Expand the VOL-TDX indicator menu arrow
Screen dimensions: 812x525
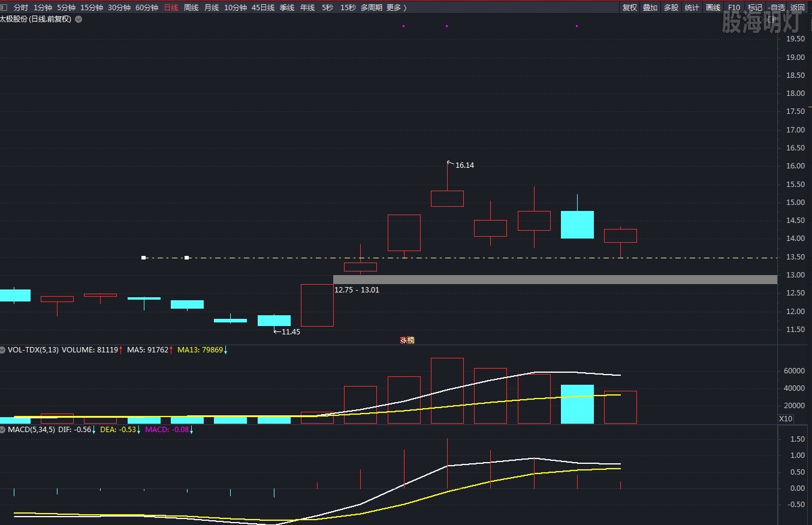pos(3,349)
